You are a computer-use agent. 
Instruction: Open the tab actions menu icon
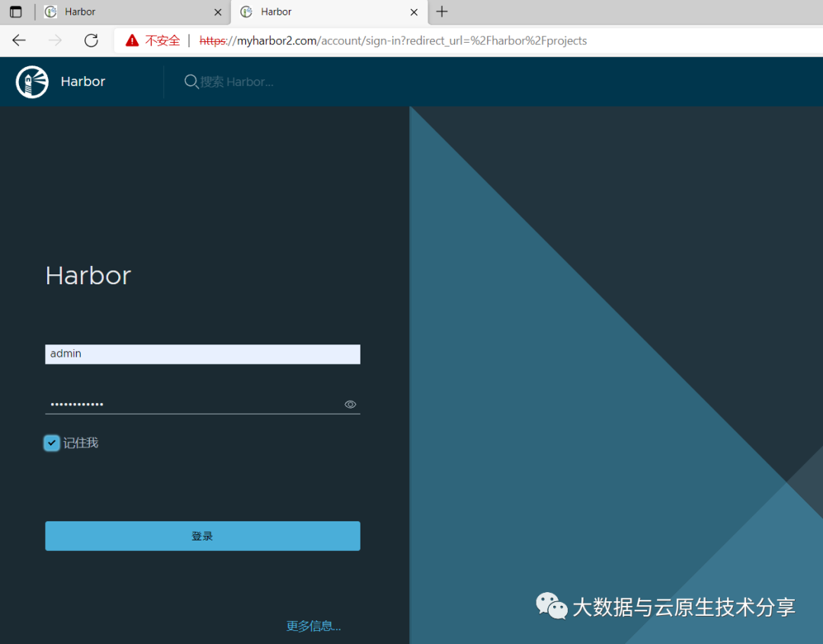(16, 11)
